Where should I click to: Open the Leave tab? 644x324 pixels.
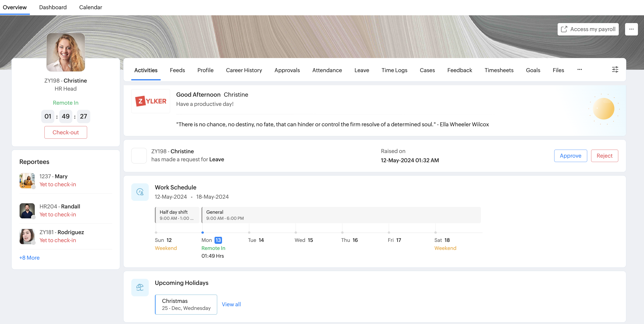point(362,70)
